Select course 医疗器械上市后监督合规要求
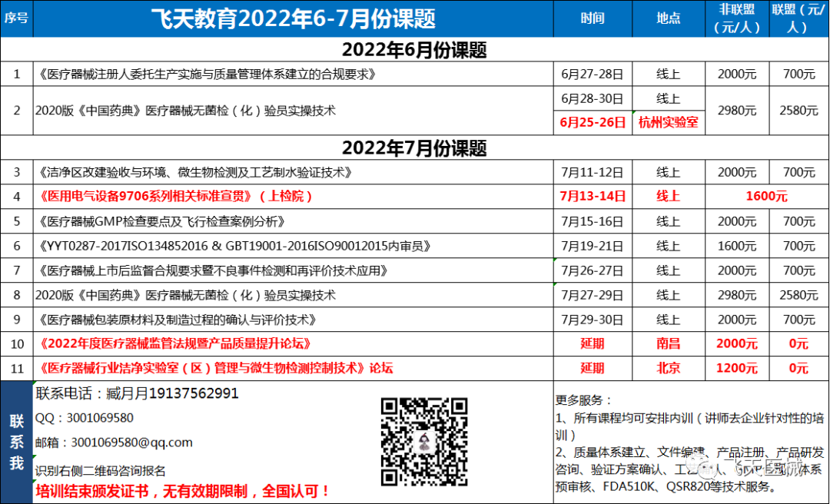830x504 pixels. (294, 270)
